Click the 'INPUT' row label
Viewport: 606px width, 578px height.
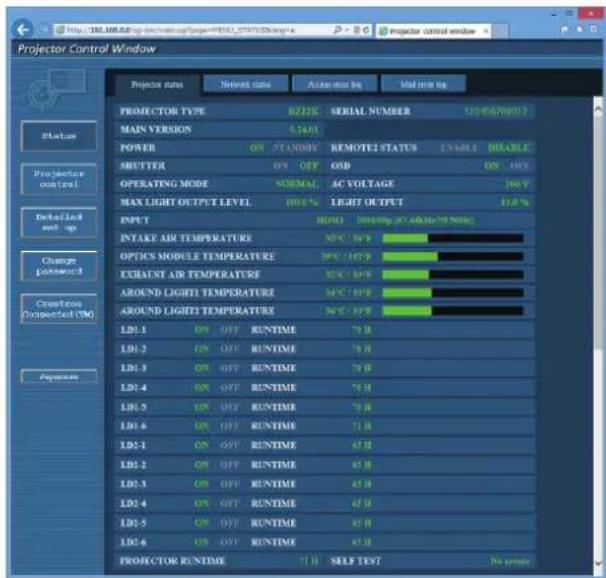134,220
